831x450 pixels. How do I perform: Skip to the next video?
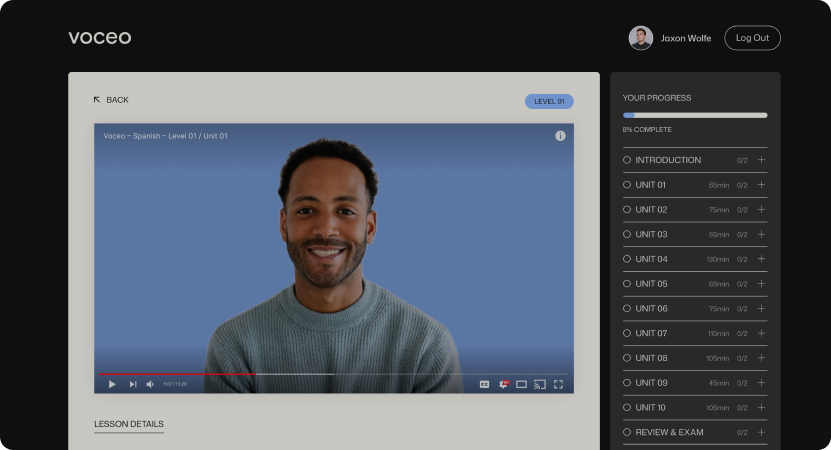tap(132, 384)
